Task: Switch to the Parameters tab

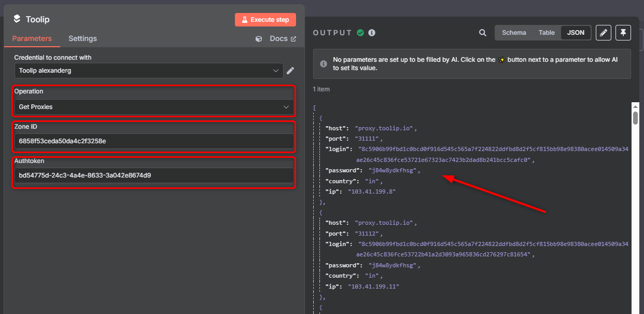Action: tap(32, 38)
